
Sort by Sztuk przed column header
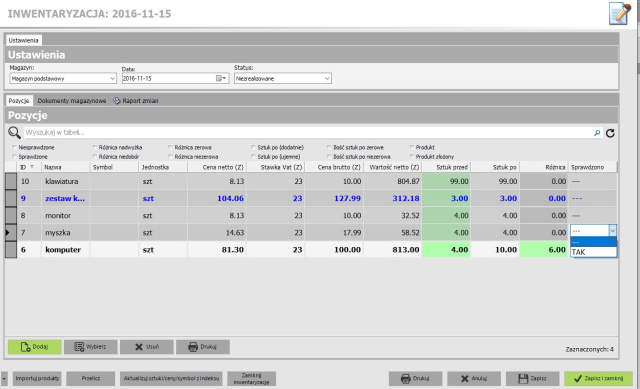coord(446,167)
